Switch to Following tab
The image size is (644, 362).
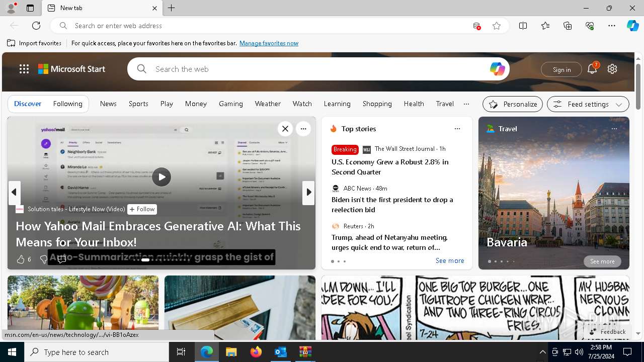(67, 104)
